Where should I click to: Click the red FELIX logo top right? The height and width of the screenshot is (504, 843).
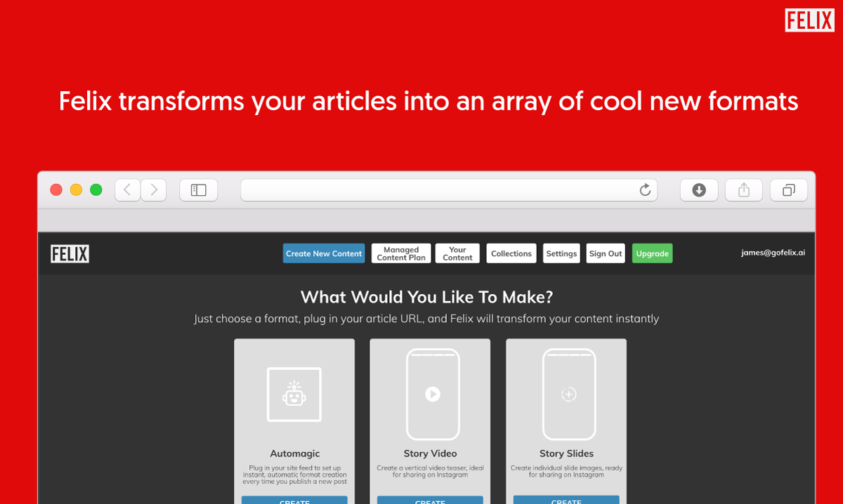coord(809,20)
